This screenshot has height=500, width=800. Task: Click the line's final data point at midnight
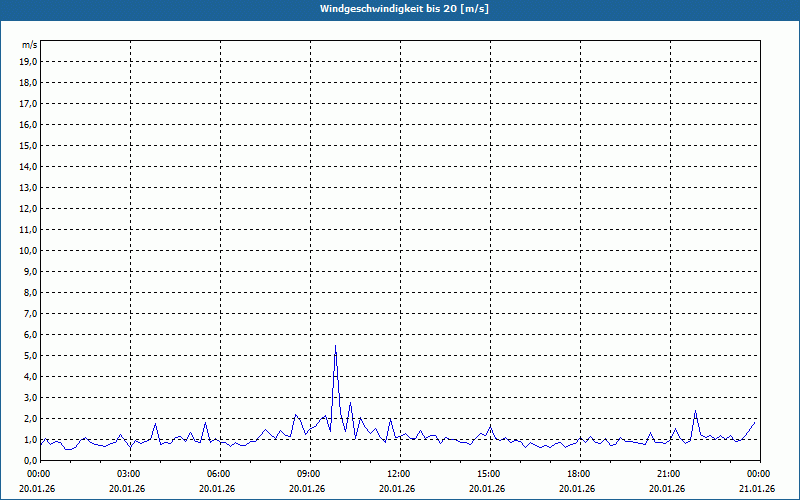[x=756, y=422]
